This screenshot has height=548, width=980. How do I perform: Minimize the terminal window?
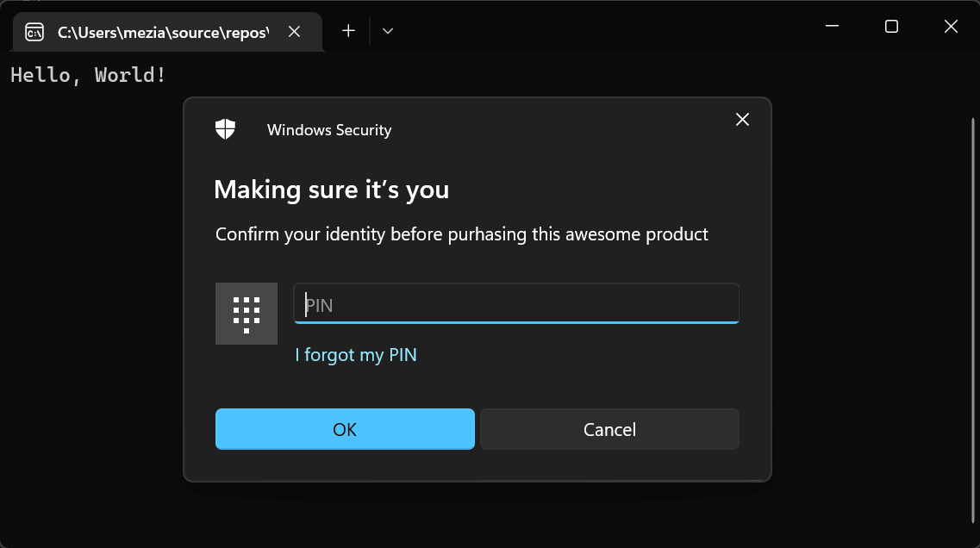coord(831,27)
